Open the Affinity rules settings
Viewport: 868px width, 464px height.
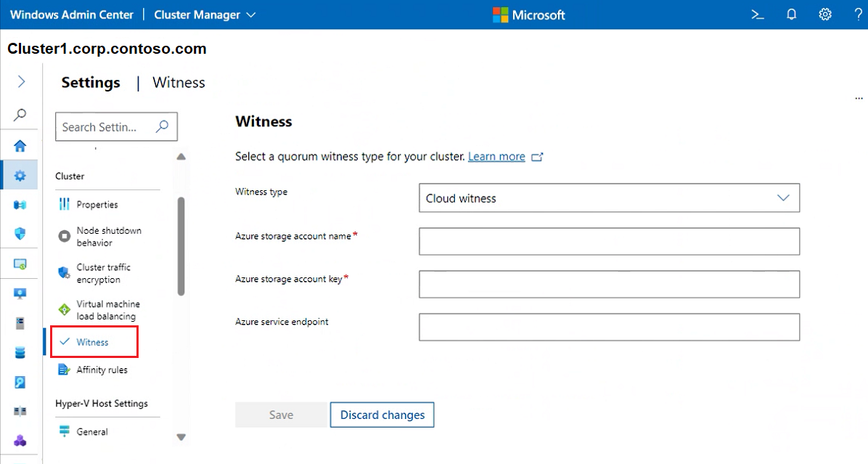click(x=102, y=370)
